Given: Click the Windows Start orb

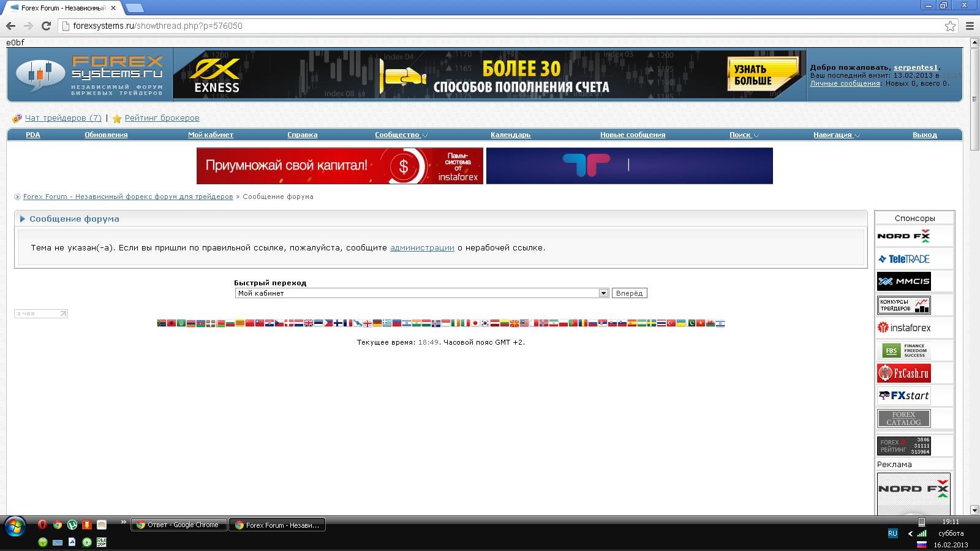Looking at the screenshot, I should click(x=15, y=527).
